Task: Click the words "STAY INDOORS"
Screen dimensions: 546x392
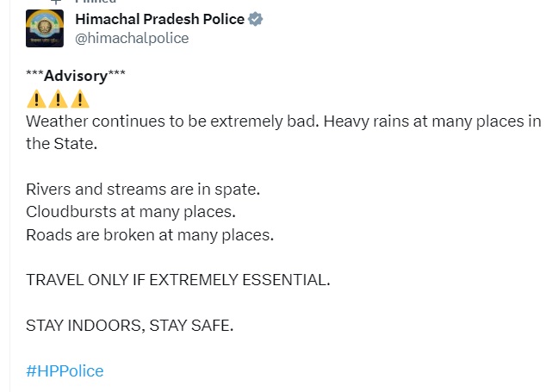Action: [x=78, y=327]
